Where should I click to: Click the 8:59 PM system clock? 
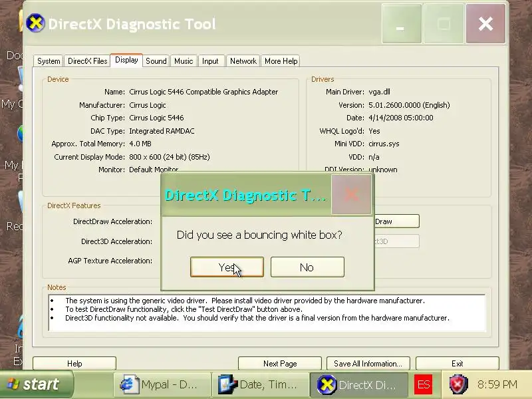497,384
